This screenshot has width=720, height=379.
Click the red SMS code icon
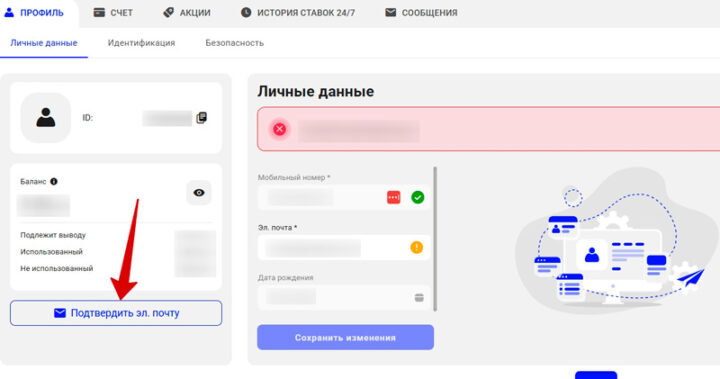point(394,198)
